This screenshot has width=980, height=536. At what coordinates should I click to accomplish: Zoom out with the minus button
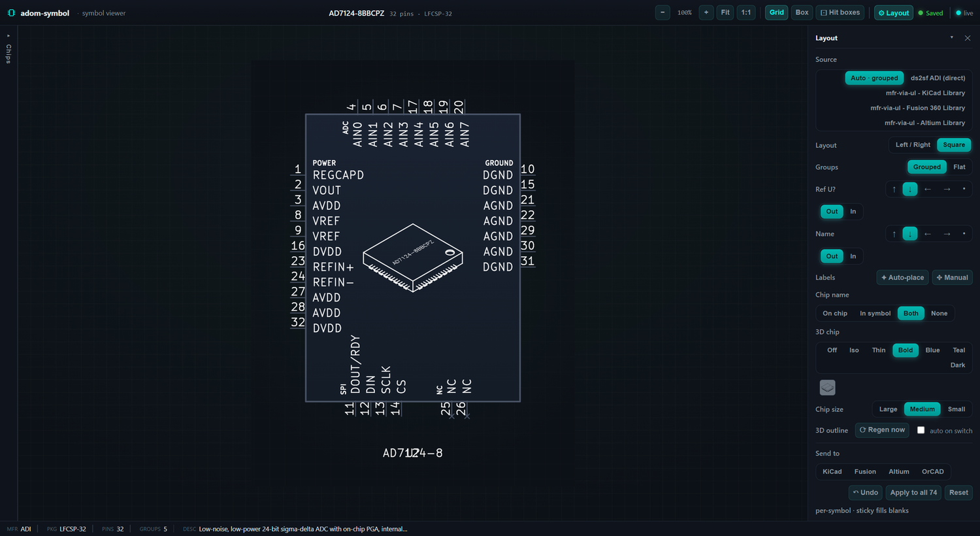662,12
